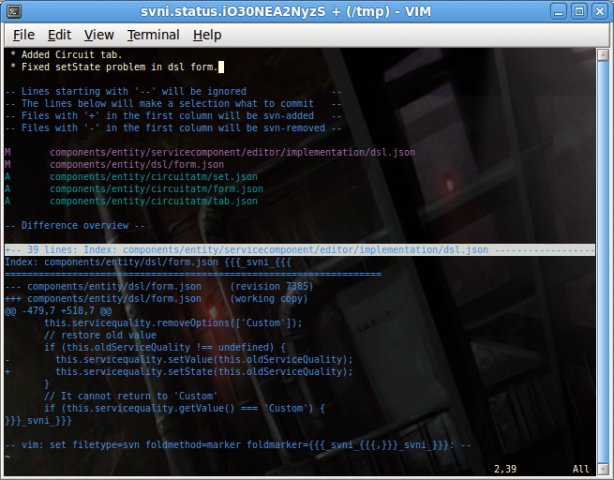
Task: Close the VIM terminal window
Action: [x=600, y=11]
